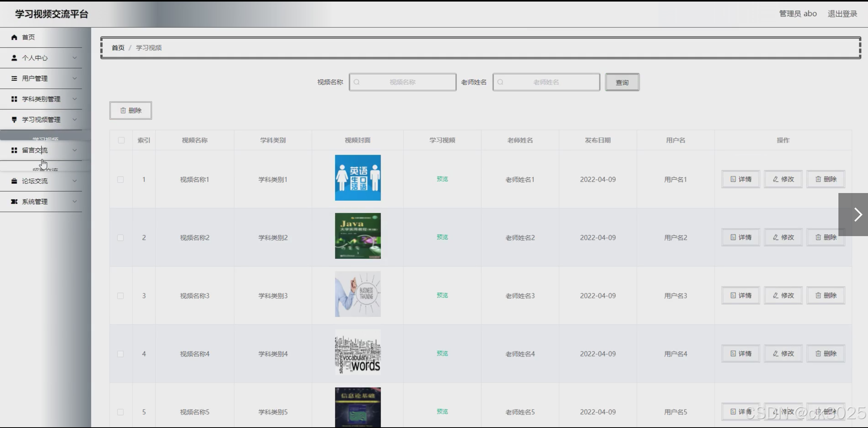Click the 预览 link in row 4
This screenshot has height=428, width=868.
pos(442,353)
